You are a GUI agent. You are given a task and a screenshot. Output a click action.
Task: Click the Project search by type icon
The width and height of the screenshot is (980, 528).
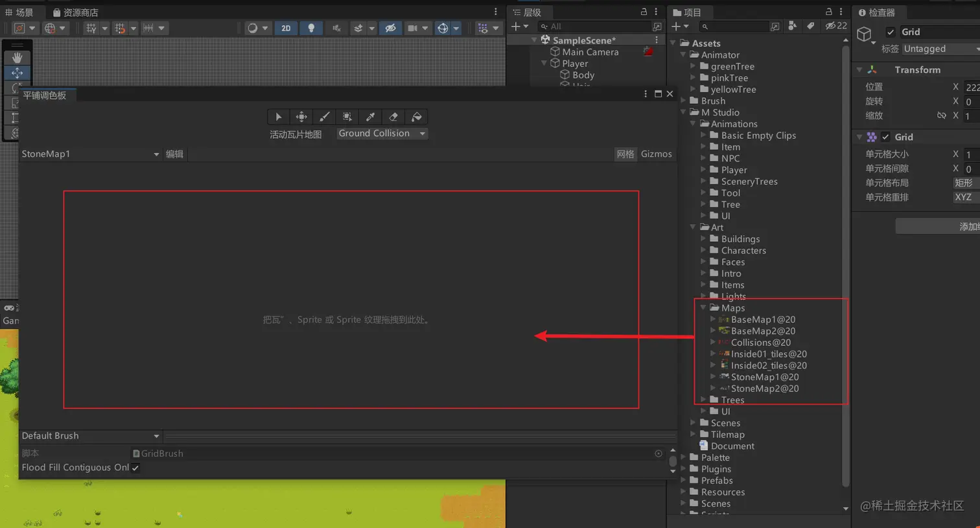[792, 26]
